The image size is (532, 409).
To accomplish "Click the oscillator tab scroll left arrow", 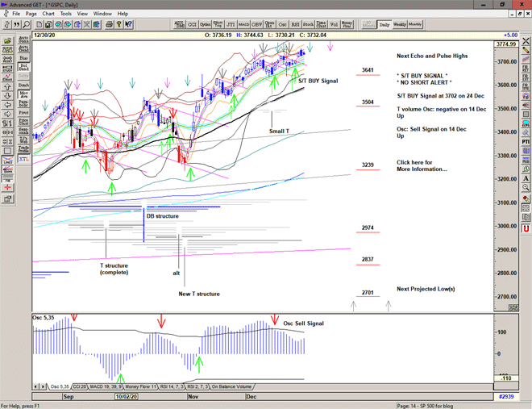I will point(35,386).
